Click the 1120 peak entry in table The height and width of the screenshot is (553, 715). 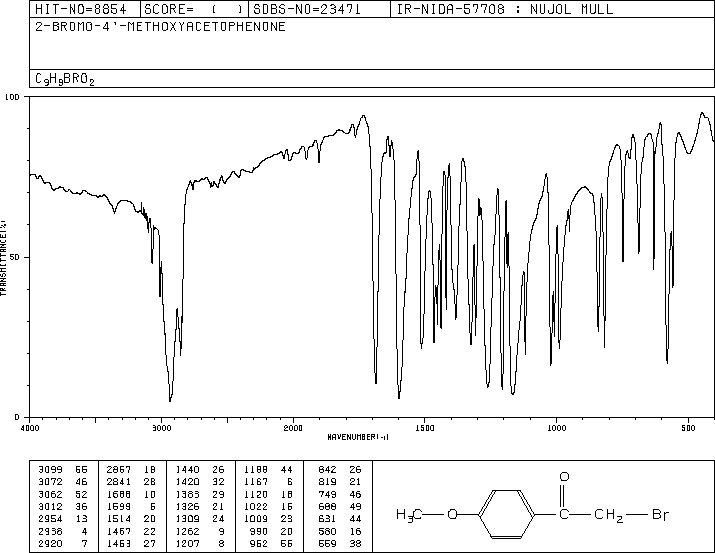pos(268,494)
